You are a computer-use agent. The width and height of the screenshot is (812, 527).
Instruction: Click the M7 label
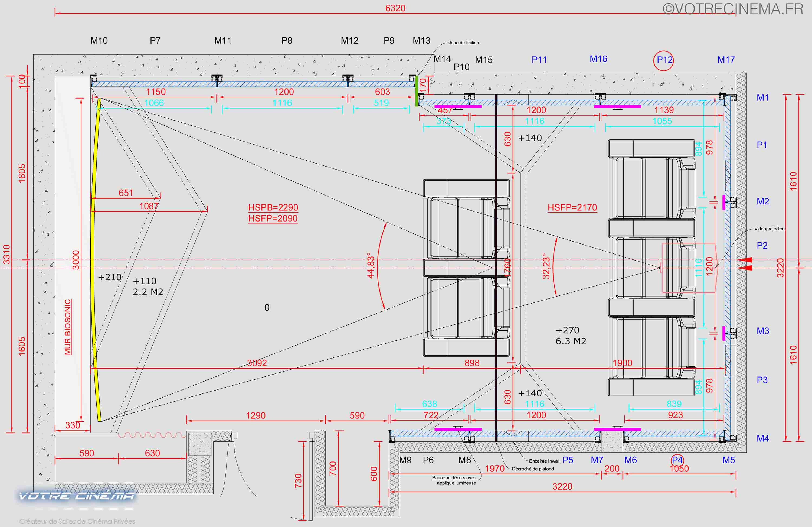coord(597,460)
